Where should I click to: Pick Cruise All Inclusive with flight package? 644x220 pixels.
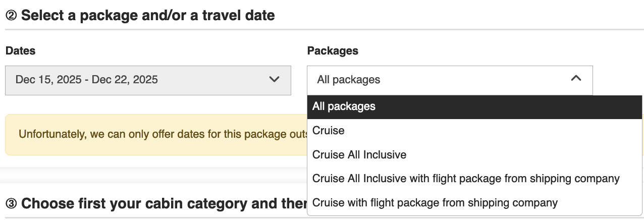point(465,179)
